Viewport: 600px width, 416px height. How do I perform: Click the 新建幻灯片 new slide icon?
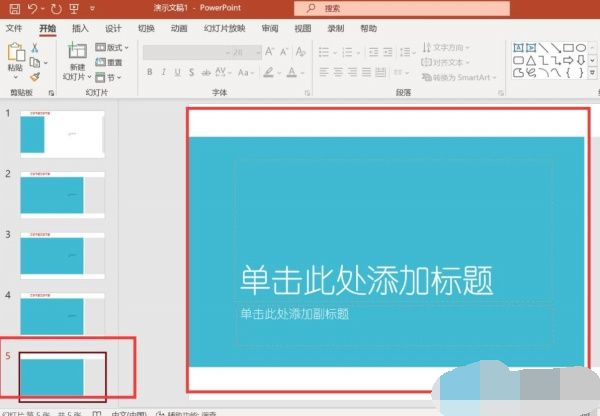point(77,51)
